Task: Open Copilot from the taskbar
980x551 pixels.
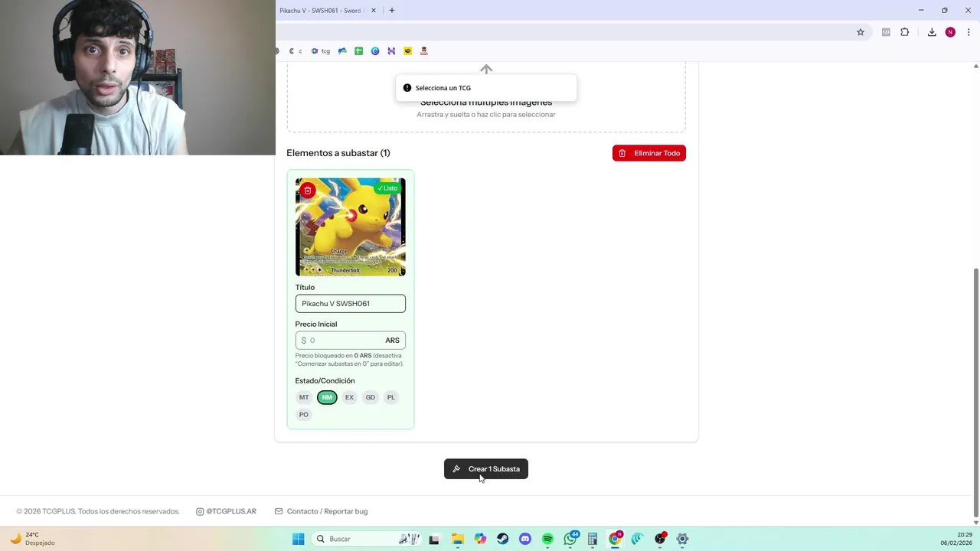Action: pyautogui.click(x=480, y=539)
